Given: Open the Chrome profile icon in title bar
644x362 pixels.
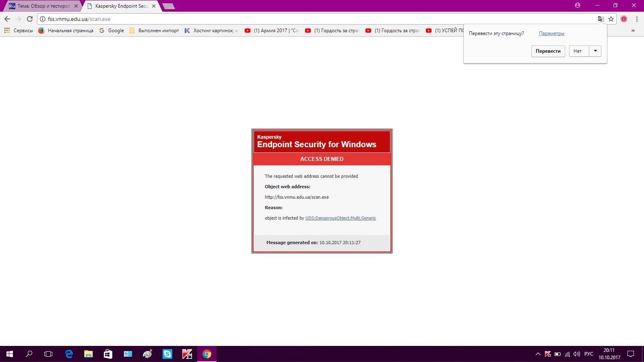Looking at the screenshot, I should (x=578, y=5).
